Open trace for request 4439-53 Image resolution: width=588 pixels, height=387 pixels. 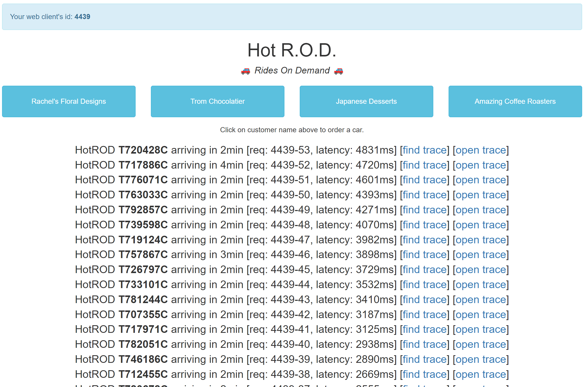pos(481,150)
